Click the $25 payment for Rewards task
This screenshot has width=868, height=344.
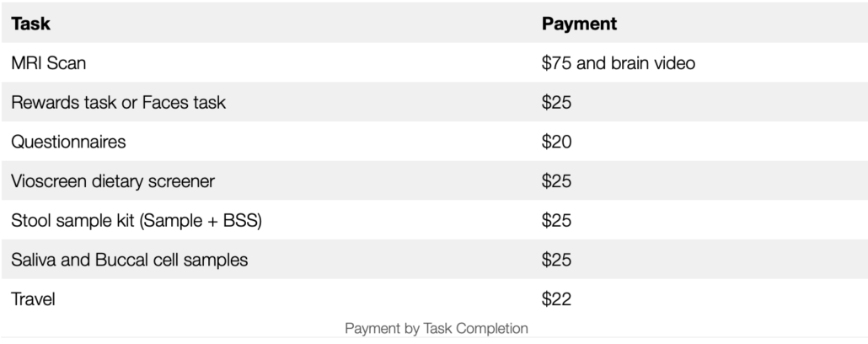(556, 103)
